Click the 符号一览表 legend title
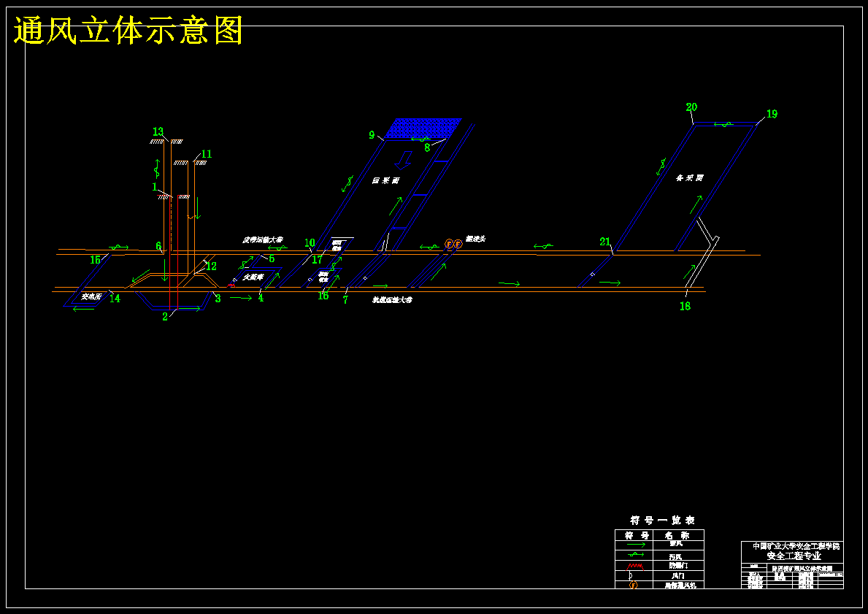Viewport: 868px width, 614px height. pos(662,521)
